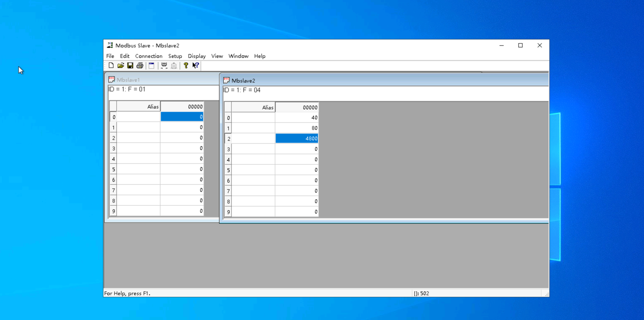
Task: Open the Window menu
Action: [x=239, y=56]
